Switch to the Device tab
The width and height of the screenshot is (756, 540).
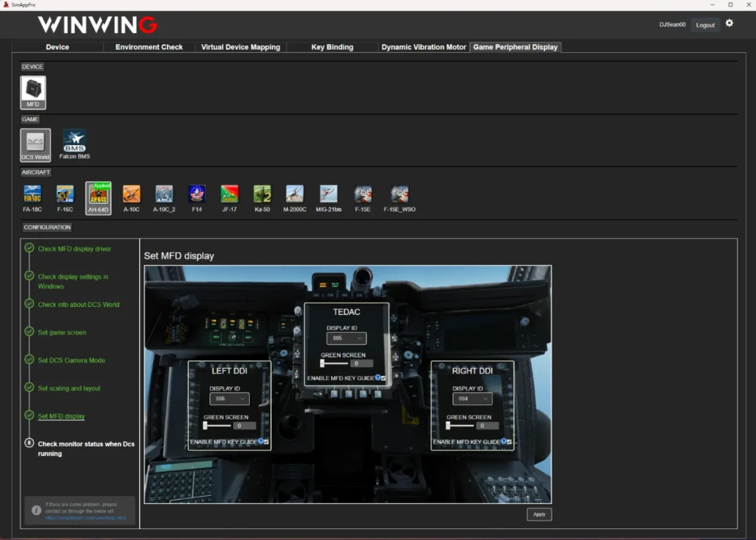click(x=57, y=47)
